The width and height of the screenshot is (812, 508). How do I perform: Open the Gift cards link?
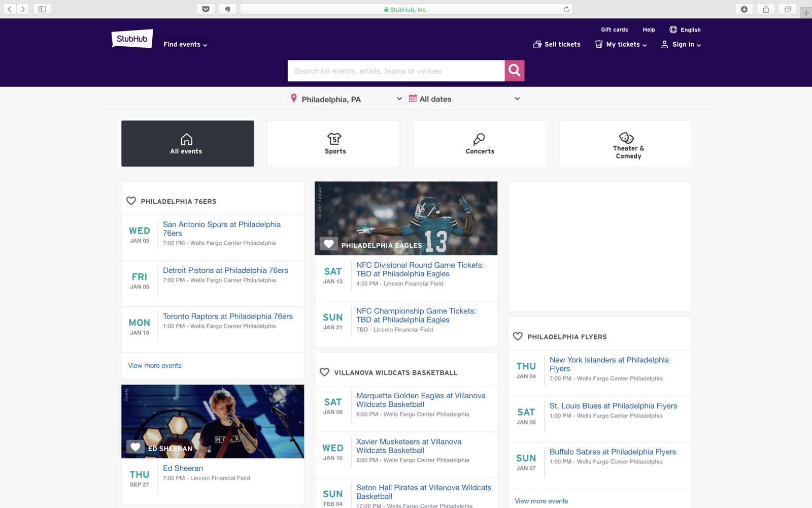click(615, 29)
